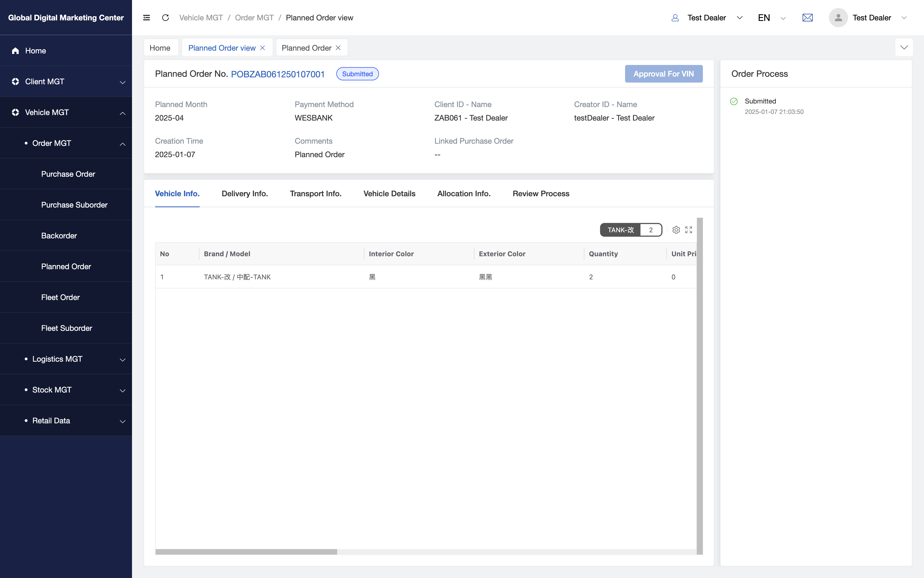
Task: Click the Submitted status badge
Action: click(358, 74)
